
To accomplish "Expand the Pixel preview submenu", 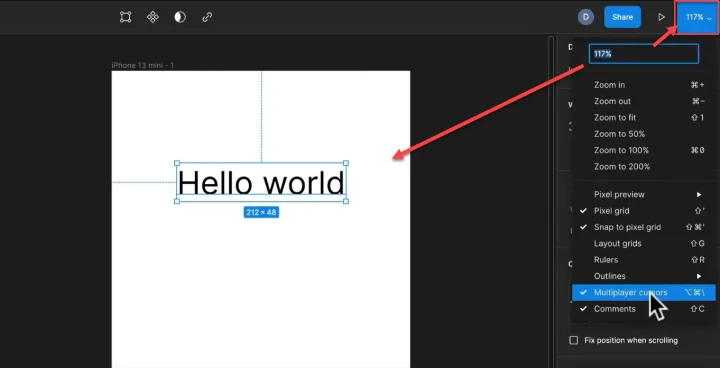I will (643, 194).
